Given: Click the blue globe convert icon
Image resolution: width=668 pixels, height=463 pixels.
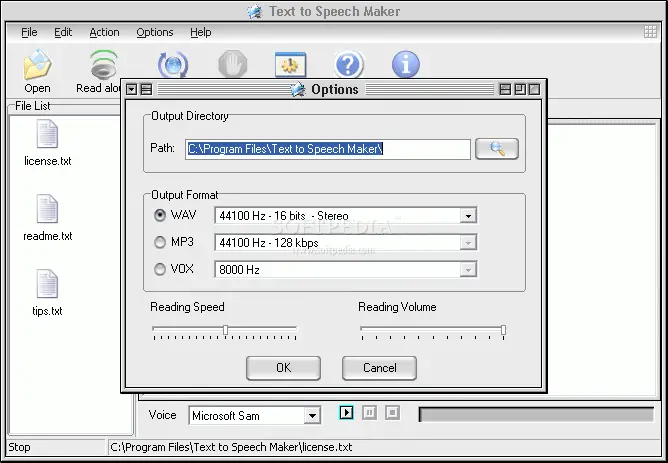Looking at the screenshot, I should [x=173, y=65].
